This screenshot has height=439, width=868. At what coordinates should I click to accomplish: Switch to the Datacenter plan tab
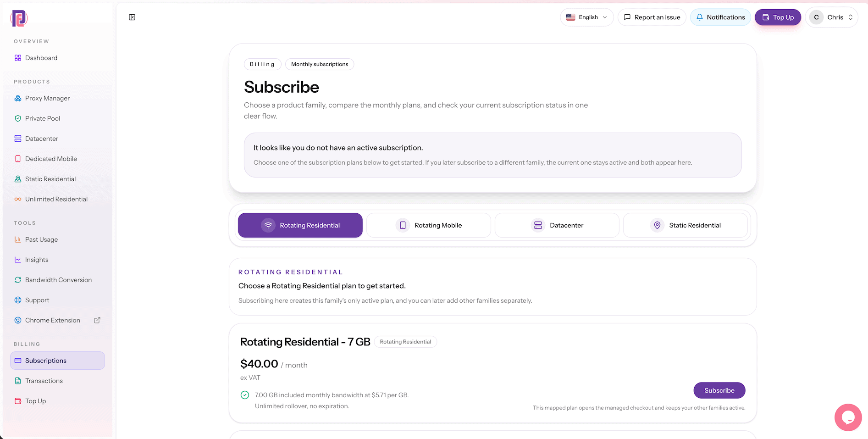point(557,225)
